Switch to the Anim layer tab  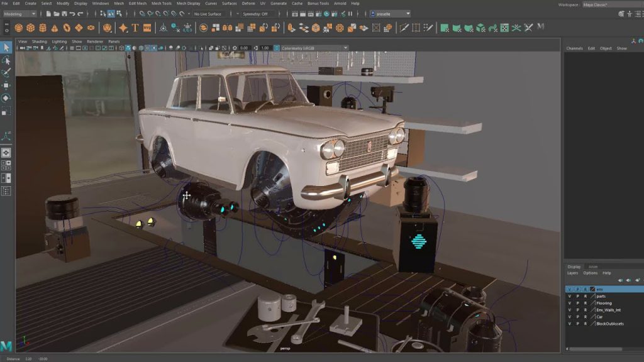coord(592,266)
